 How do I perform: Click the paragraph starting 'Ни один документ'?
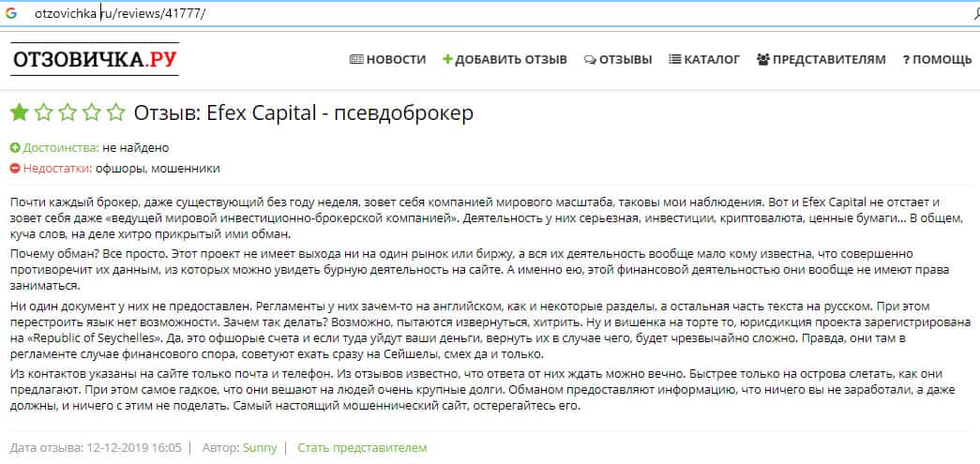[x=490, y=331]
